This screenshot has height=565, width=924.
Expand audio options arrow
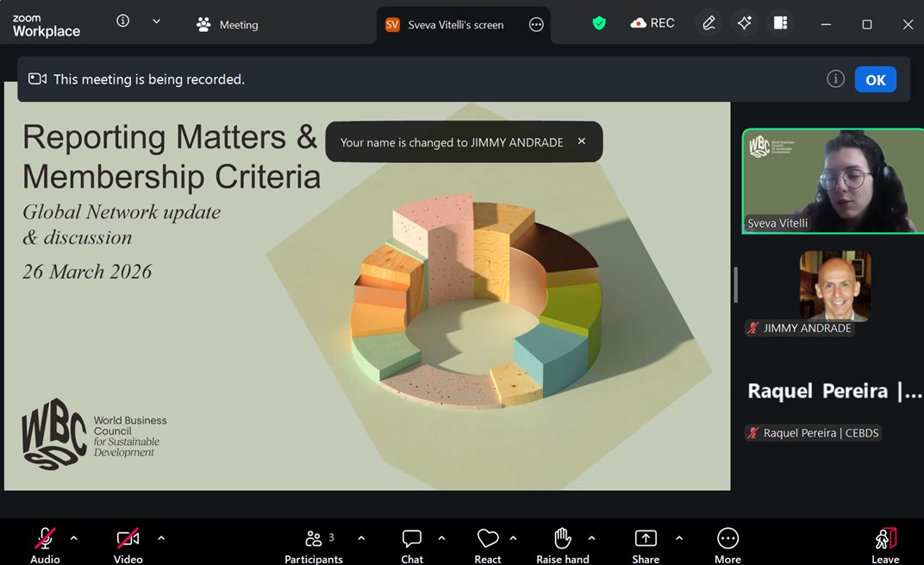(x=73, y=538)
